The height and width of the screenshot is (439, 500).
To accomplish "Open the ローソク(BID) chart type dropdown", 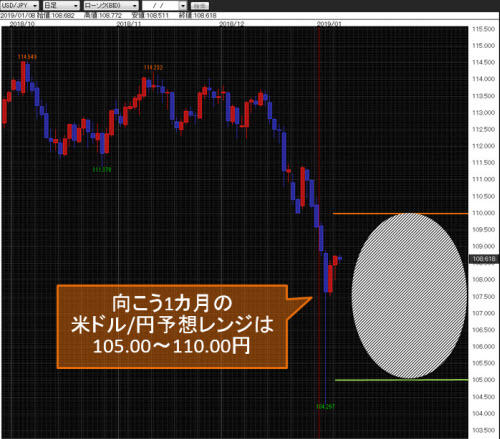I will click(x=111, y=5).
